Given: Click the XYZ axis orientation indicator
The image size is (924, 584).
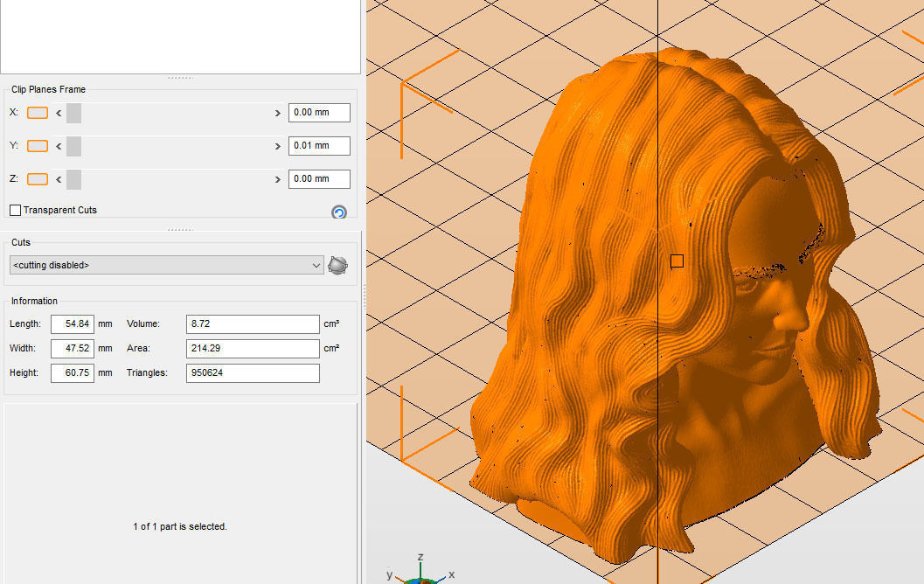Looking at the screenshot, I should click(420, 571).
